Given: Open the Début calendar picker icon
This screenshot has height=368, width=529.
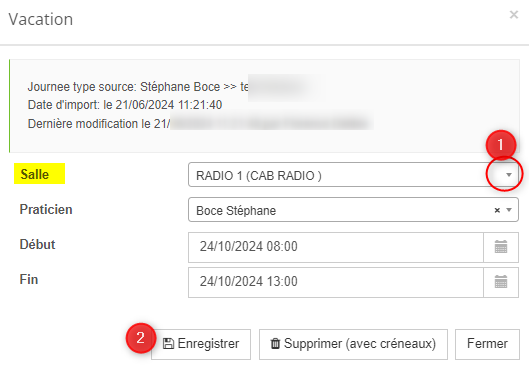Looking at the screenshot, I should tap(501, 247).
